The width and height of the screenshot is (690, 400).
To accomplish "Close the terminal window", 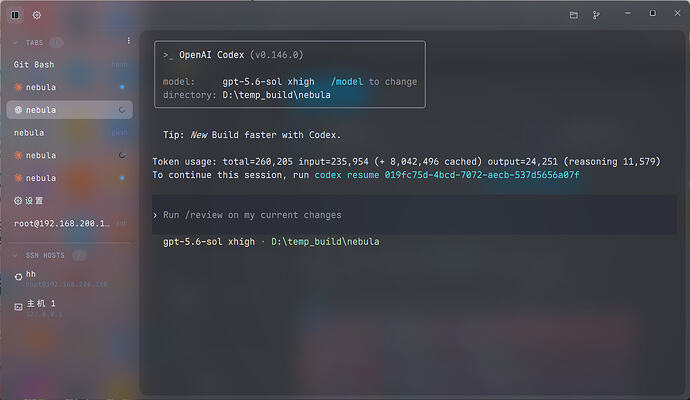I will click(x=677, y=14).
